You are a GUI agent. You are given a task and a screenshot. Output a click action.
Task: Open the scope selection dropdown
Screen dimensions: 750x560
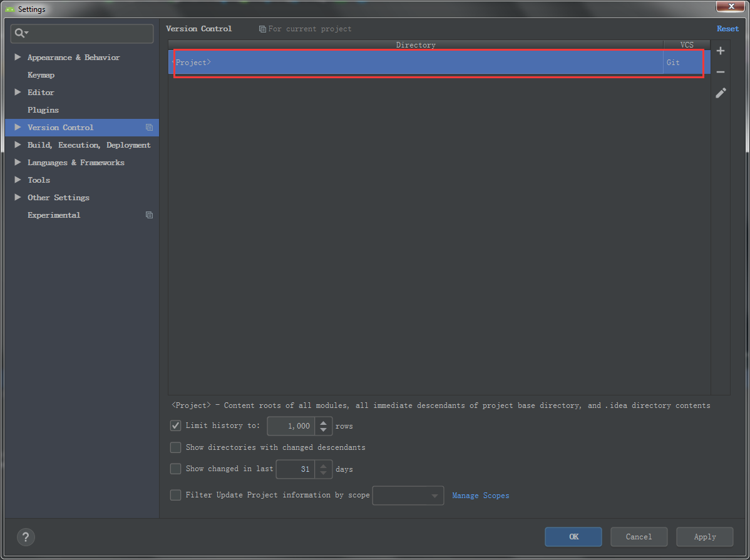pos(434,496)
